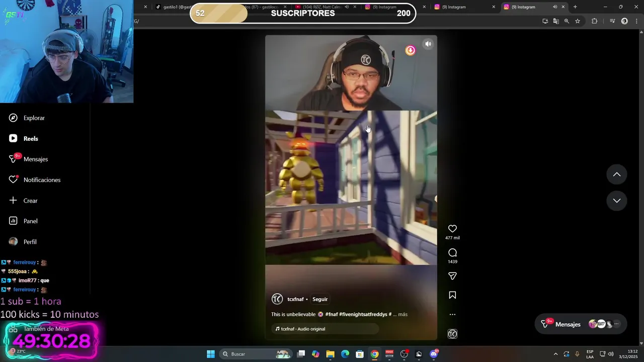
Task: Click the tray microphone icon
Action: click(577, 354)
